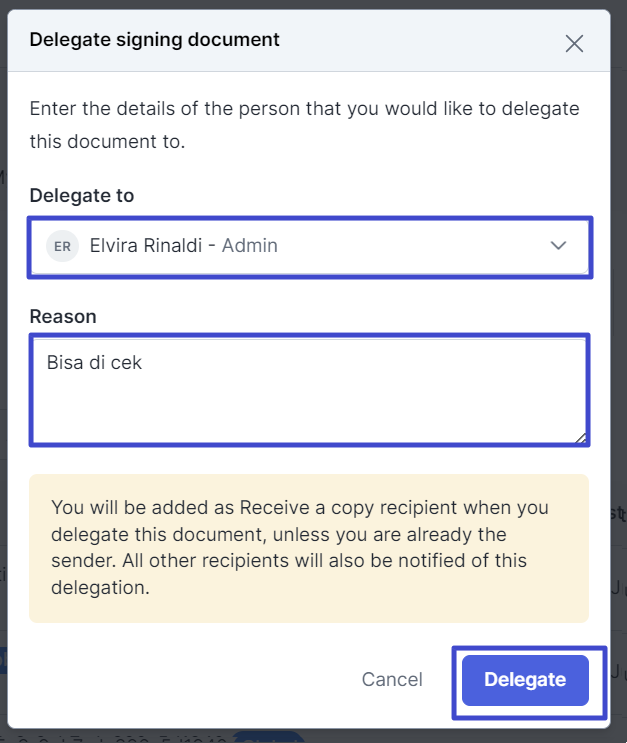
Task: Open the Delegate to recipient dropdown
Action: click(x=310, y=247)
